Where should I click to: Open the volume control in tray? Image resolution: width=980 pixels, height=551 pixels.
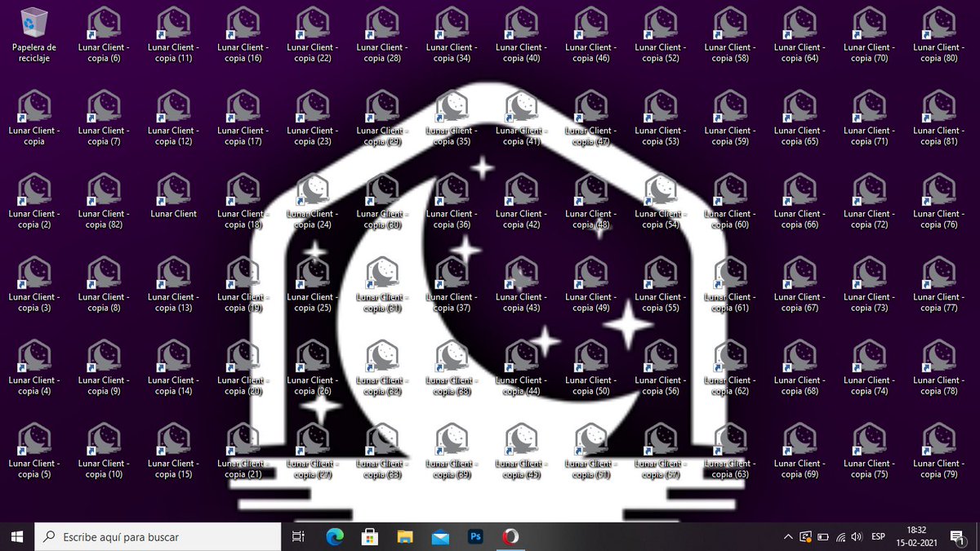(857, 536)
